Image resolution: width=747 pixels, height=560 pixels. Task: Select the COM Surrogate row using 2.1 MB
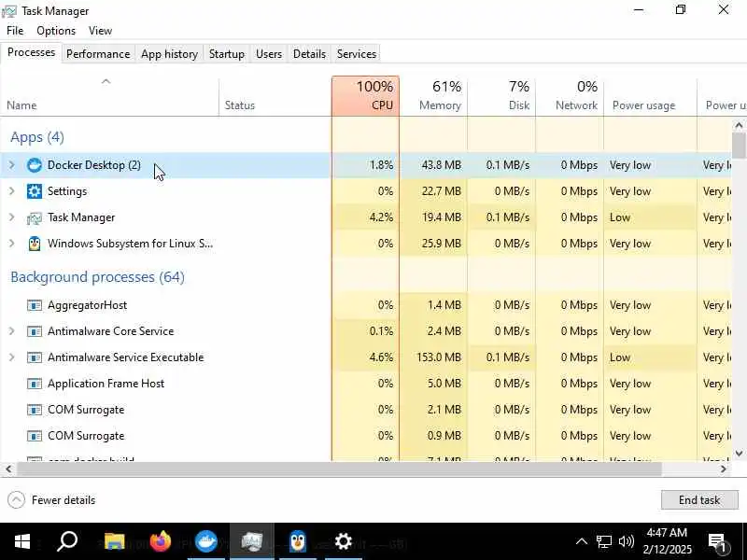[x=366, y=410]
